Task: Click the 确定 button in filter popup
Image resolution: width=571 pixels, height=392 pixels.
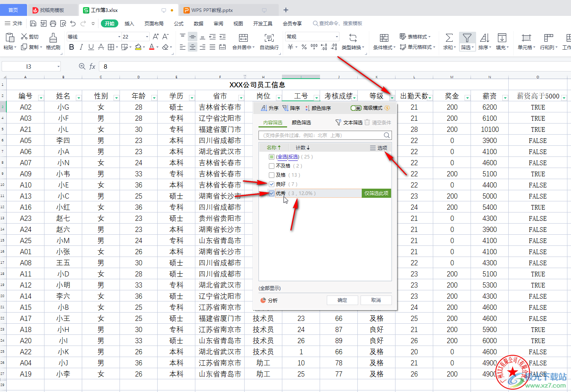Action: coord(342,300)
